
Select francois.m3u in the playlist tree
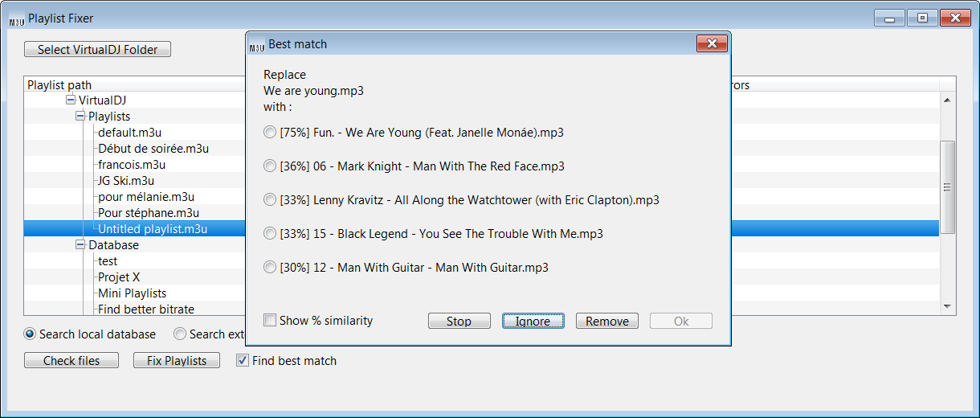coord(132,165)
